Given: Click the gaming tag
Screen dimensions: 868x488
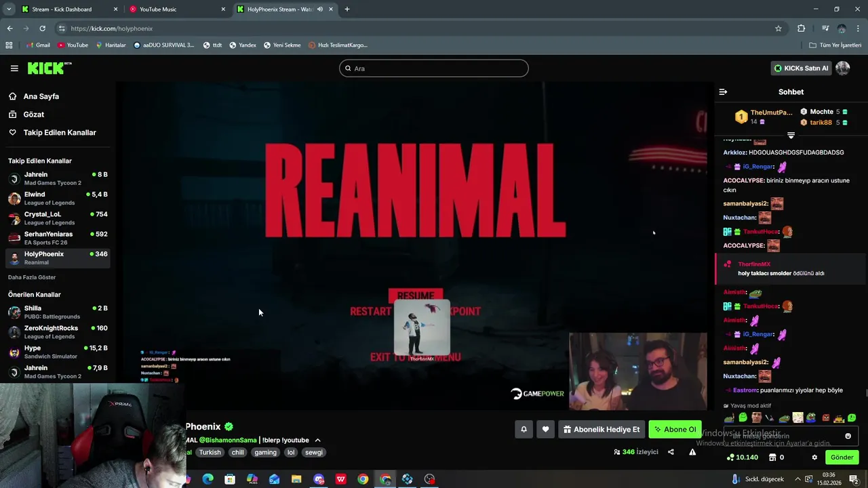Looking at the screenshot, I should click(265, 453).
